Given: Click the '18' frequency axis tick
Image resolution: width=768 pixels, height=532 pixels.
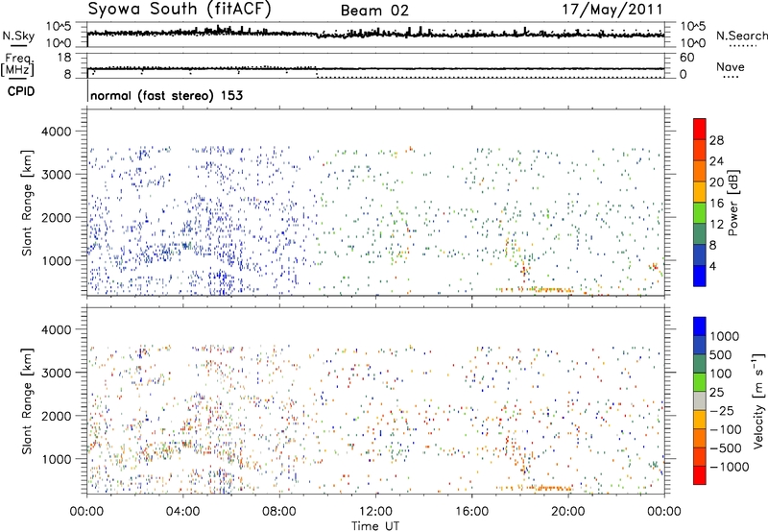Looking at the screenshot, I should click(x=64, y=58).
